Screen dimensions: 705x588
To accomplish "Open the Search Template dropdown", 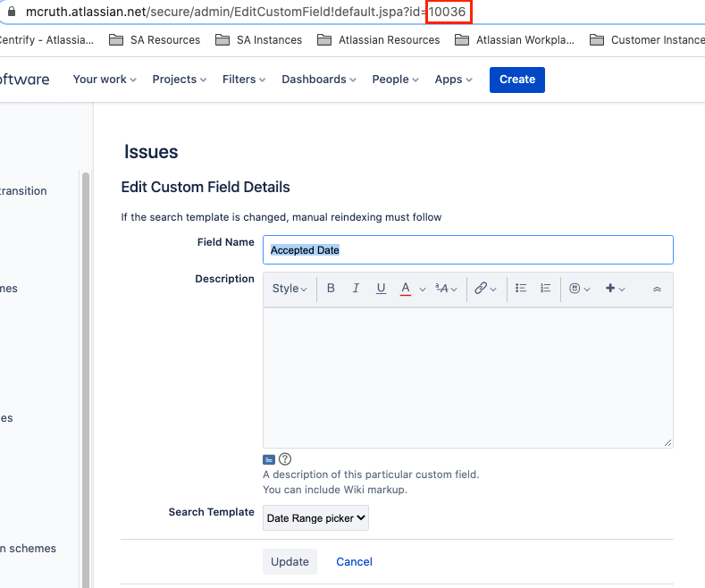I will coord(315,518).
